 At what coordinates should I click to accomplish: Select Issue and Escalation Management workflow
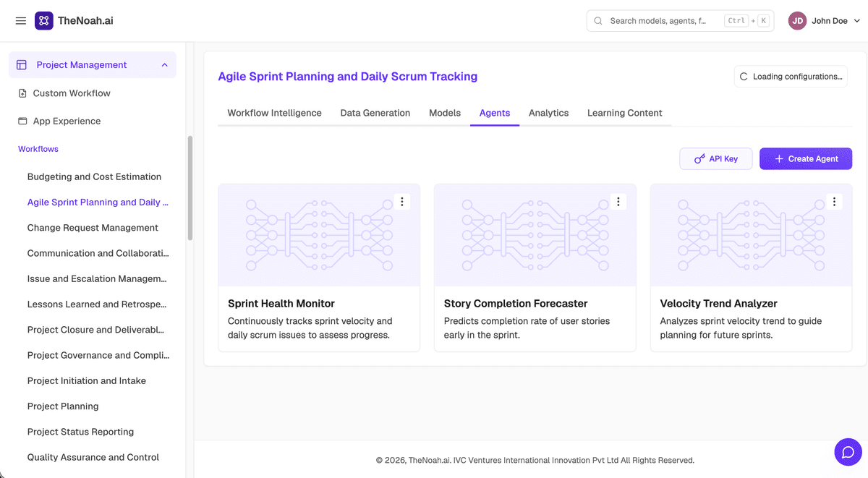[97, 278]
